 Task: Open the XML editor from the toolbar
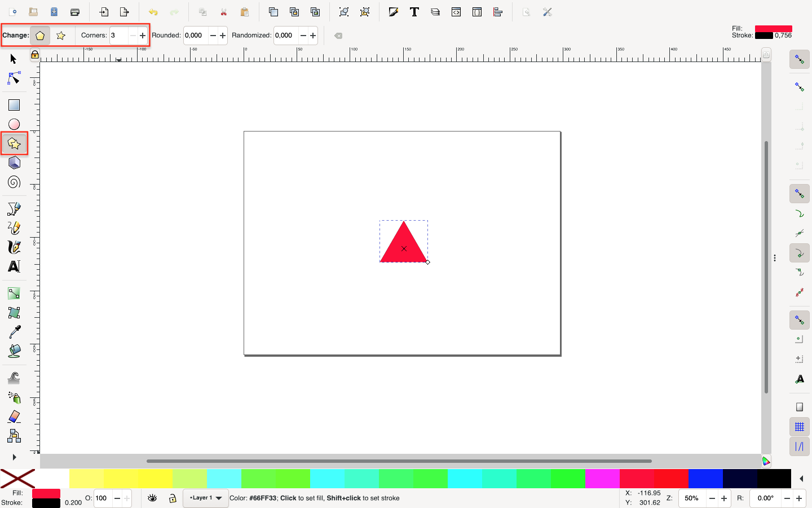pyautogui.click(x=456, y=11)
